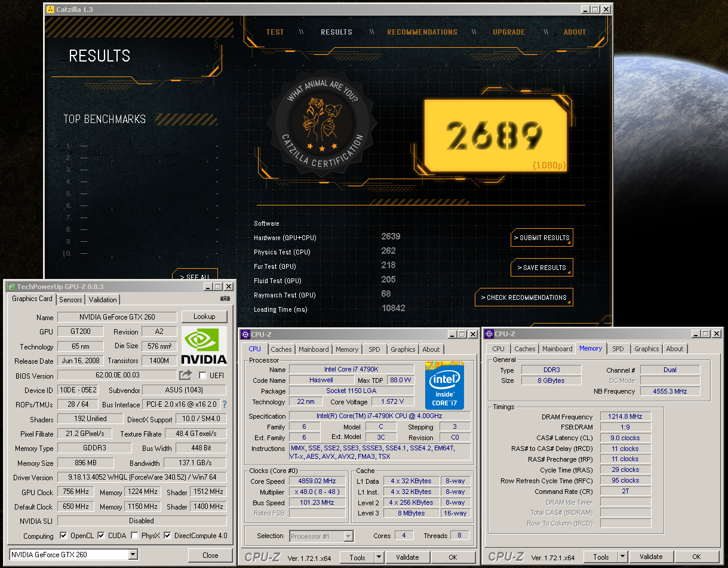Click the Loading Time value 10842
The height and width of the screenshot is (568, 728).
tap(394, 308)
